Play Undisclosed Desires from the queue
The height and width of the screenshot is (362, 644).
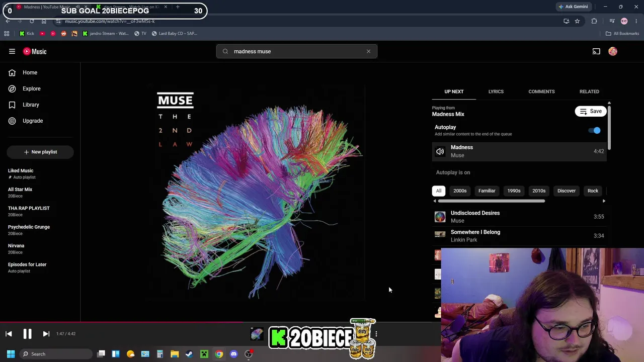pos(519,217)
